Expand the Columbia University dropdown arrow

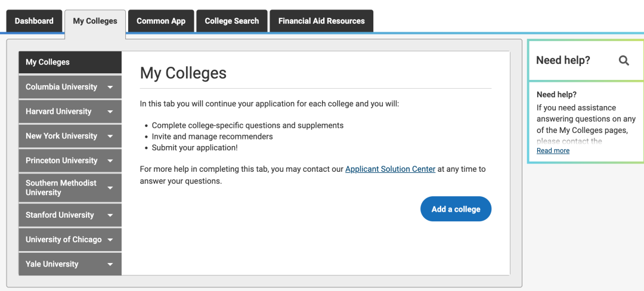(110, 87)
